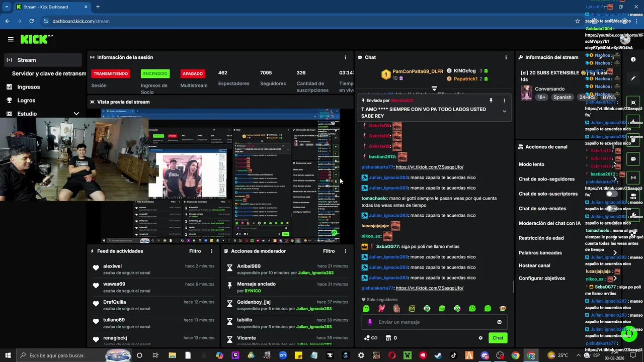This screenshot has width=644, height=362.
Task: Click moderator name Julian_ignacio283 on Anibal989 suspension
Action: 315,273
